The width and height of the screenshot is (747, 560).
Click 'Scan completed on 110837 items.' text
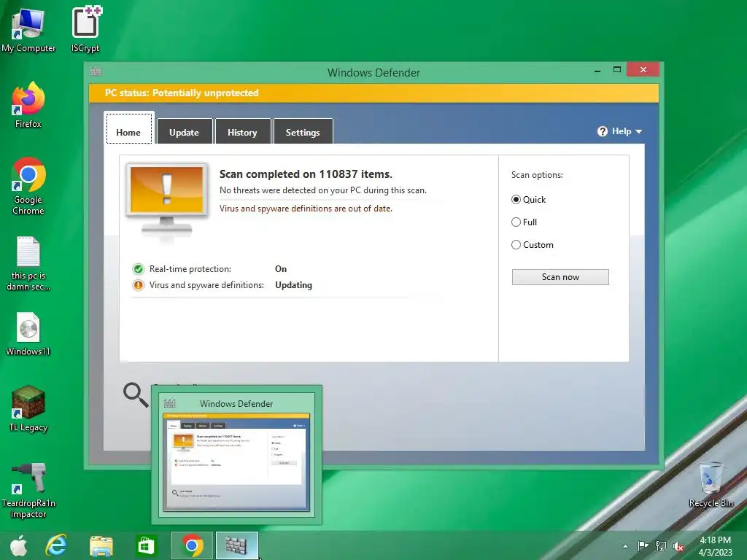tap(306, 174)
